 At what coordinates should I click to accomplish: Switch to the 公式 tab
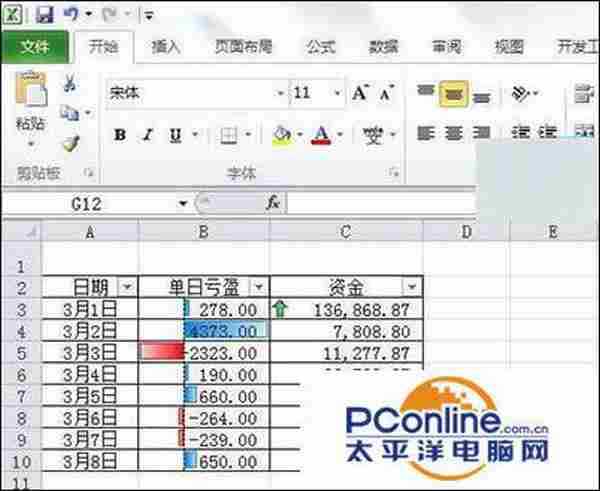[321, 47]
